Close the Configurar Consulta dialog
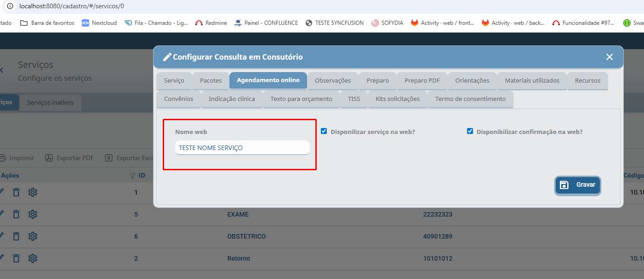Viewport: 644px width, 279px height. point(610,57)
